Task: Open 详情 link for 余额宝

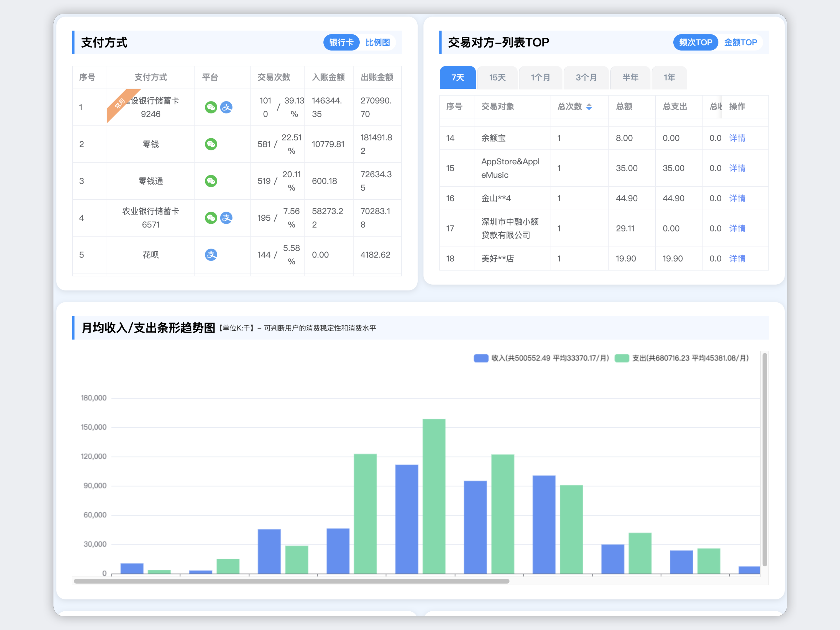Action: (x=737, y=138)
